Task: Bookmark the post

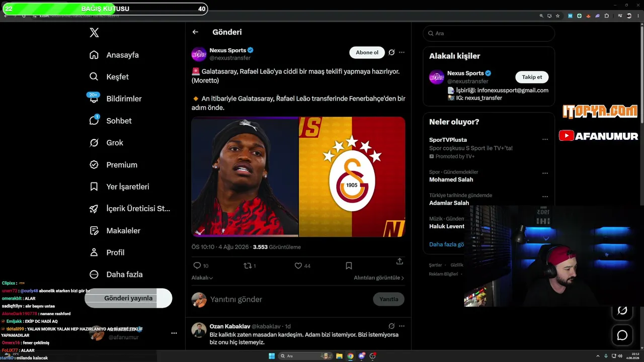Action: click(349, 265)
